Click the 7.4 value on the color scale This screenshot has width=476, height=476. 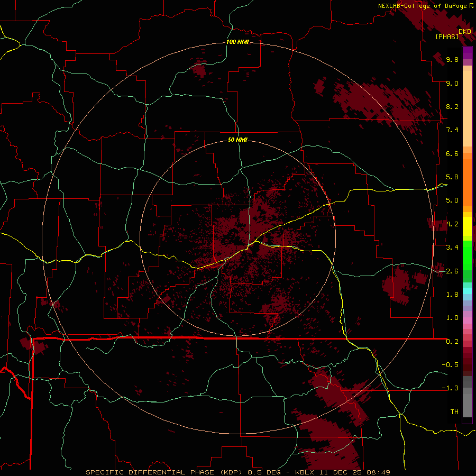pyautogui.click(x=452, y=130)
